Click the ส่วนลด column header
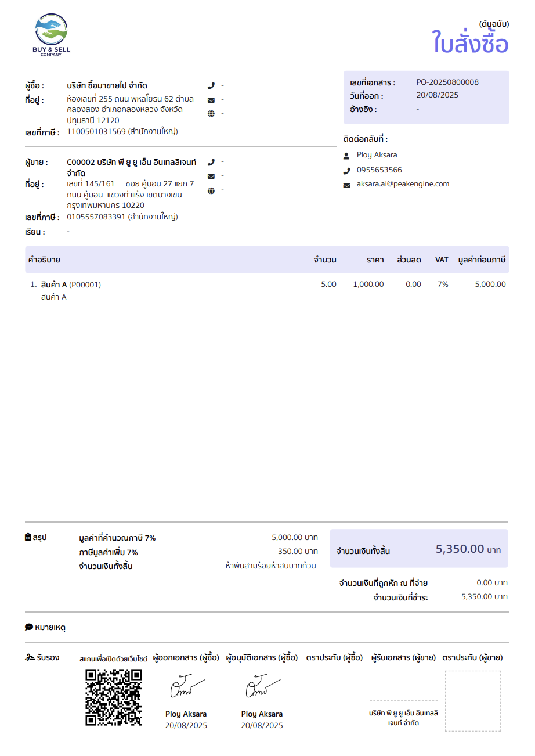 pos(409,260)
